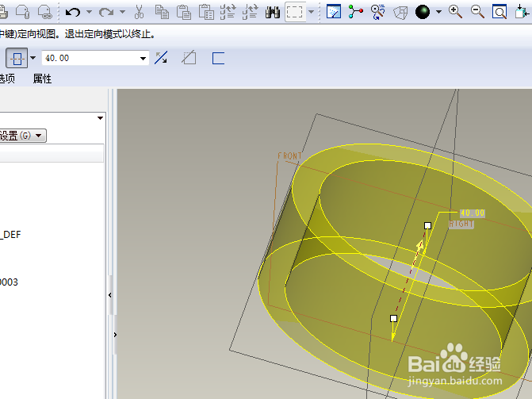
Task: Select the _DEF item in model tree
Action: [x=11, y=235]
